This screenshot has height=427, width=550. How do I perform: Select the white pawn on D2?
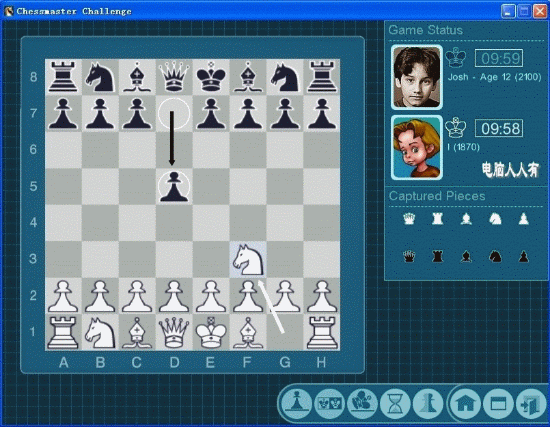(x=174, y=296)
